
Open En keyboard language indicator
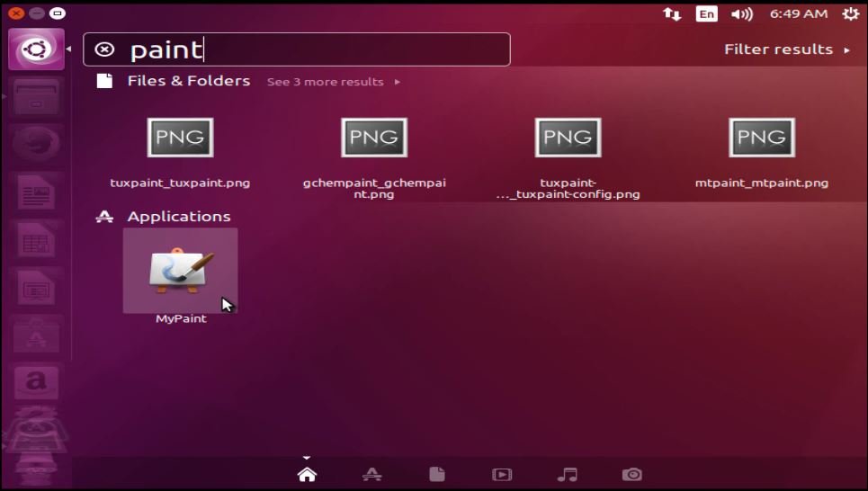coord(706,13)
